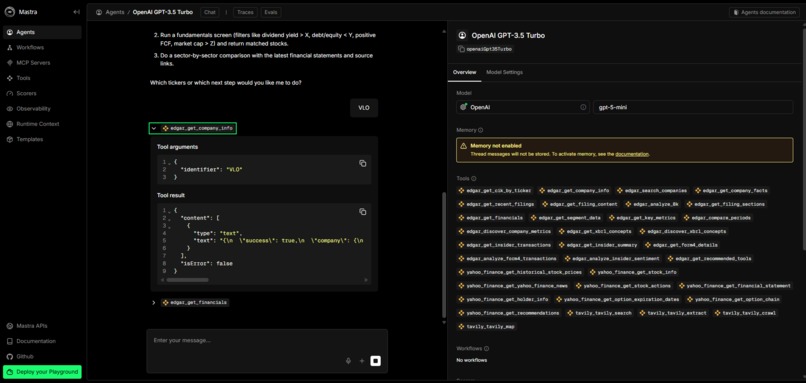
Task: Click the plus icon in message box
Action: [x=361, y=361]
